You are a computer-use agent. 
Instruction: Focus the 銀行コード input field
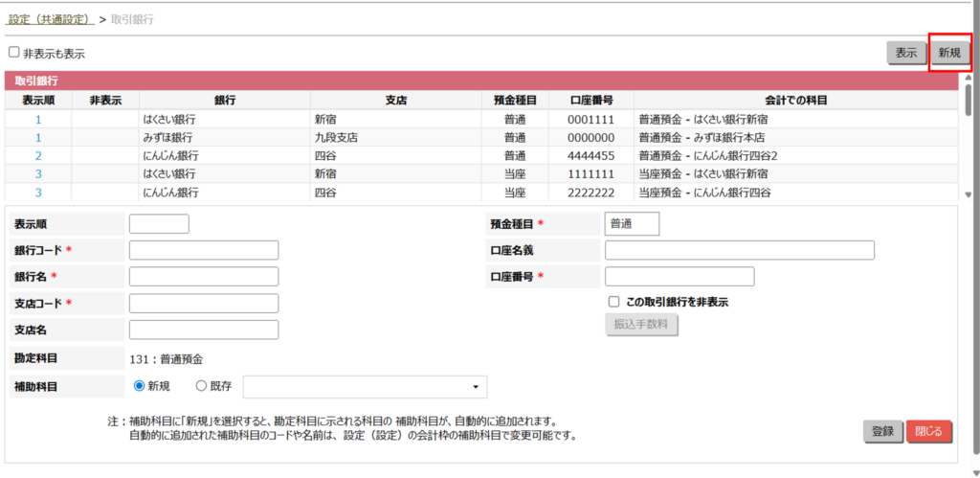coord(203,250)
